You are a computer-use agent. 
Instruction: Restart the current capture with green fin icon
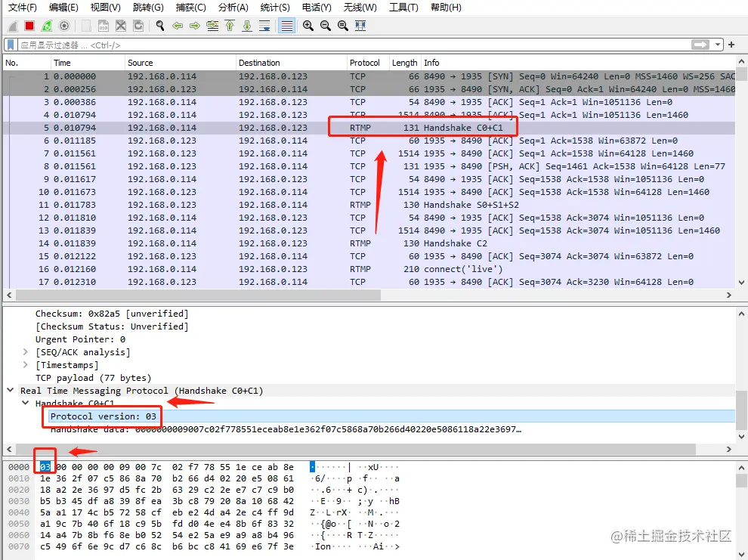[x=47, y=26]
